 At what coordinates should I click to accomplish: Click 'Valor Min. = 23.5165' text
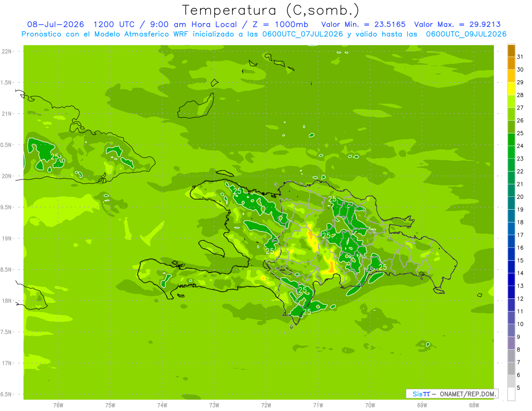[363, 24]
